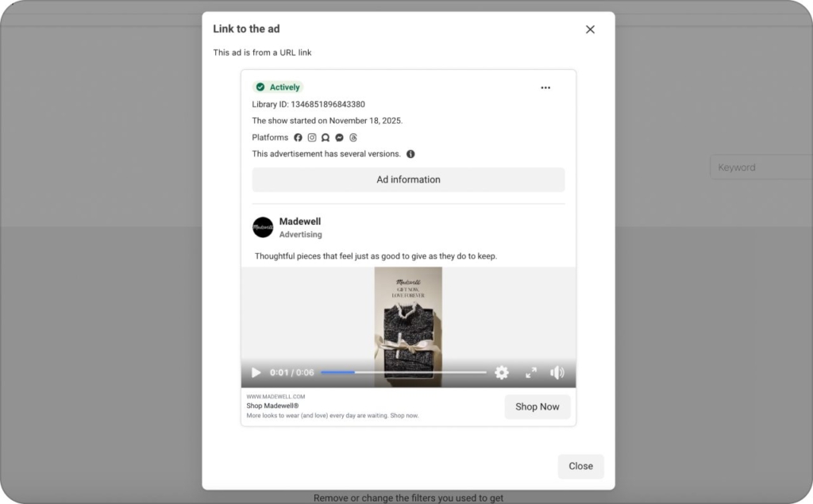Open the versions info tooltip icon

tap(410, 154)
